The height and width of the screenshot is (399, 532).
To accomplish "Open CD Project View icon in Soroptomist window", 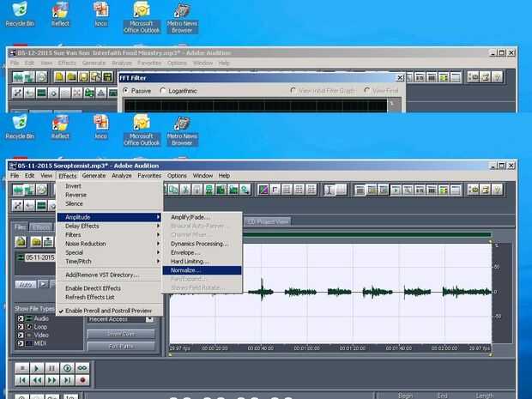I will pyautogui.click(x=41, y=190).
